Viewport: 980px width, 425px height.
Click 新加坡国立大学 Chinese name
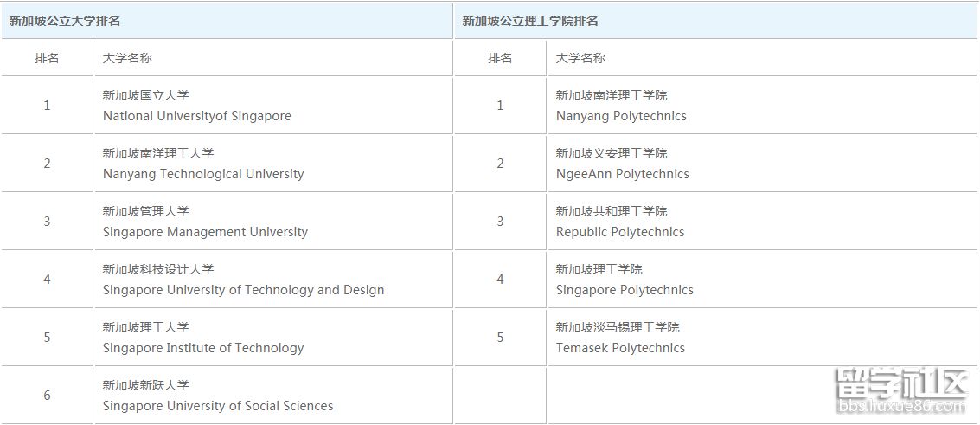point(145,95)
